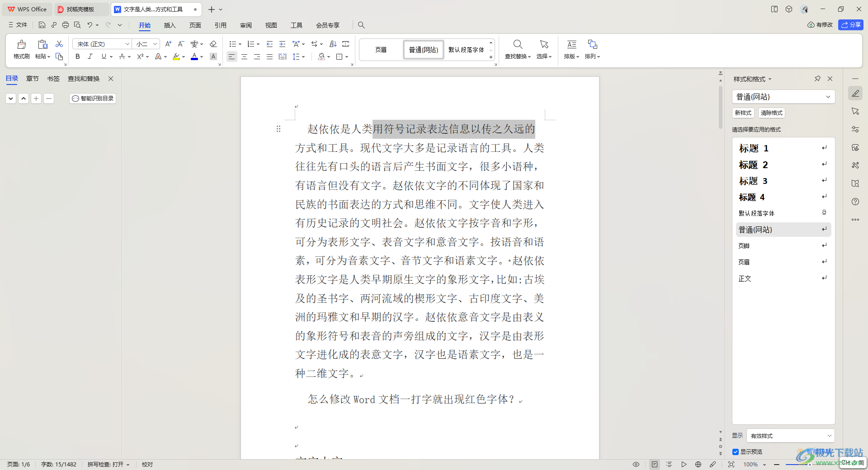Click the eye protection icon in status bar

tap(636, 464)
